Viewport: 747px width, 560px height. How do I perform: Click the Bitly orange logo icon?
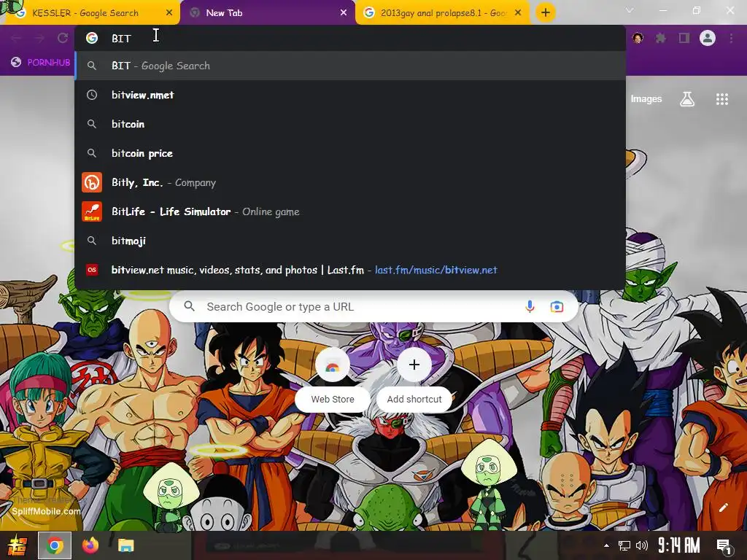coord(92,182)
